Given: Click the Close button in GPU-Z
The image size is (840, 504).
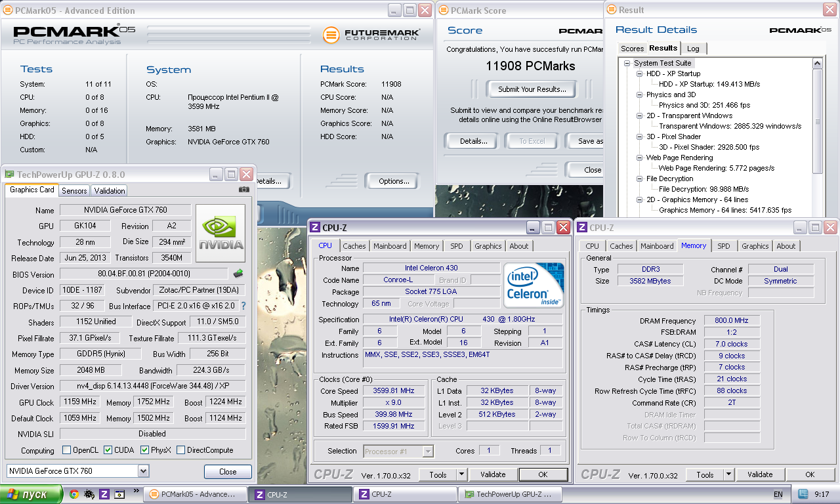Looking at the screenshot, I should (228, 472).
